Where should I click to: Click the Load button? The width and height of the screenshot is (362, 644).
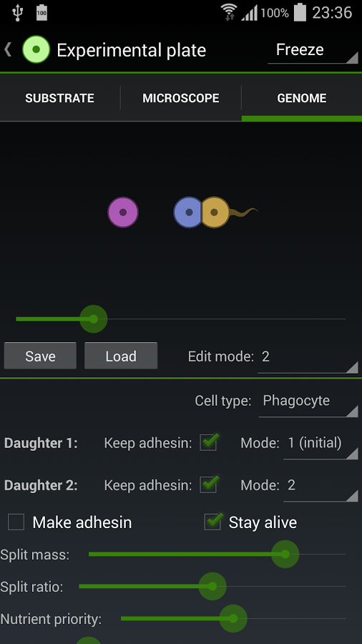[121, 356]
